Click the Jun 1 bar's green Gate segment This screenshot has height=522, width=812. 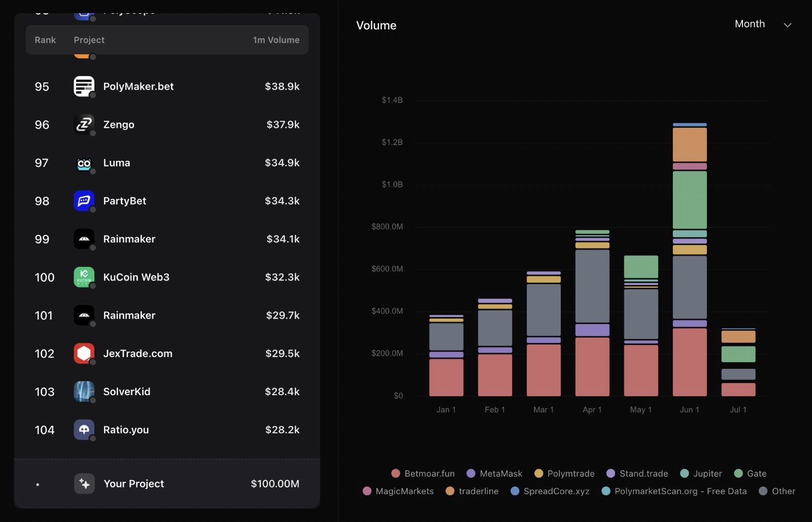(690, 200)
